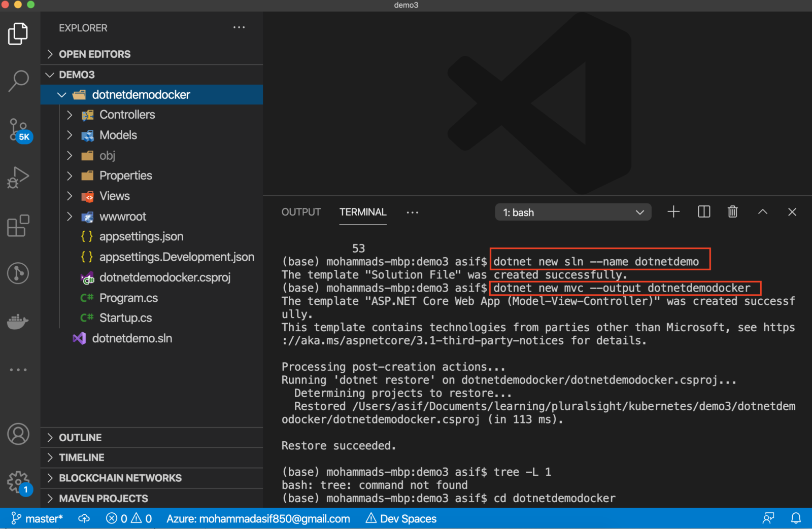Open Dev Spaces from the status bar

tap(400, 518)
